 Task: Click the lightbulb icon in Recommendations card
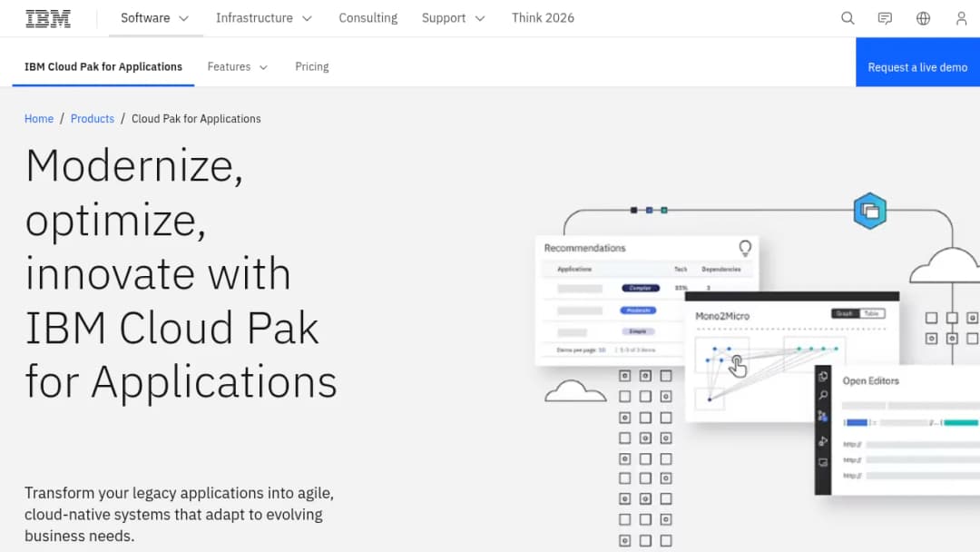(745, 249)
